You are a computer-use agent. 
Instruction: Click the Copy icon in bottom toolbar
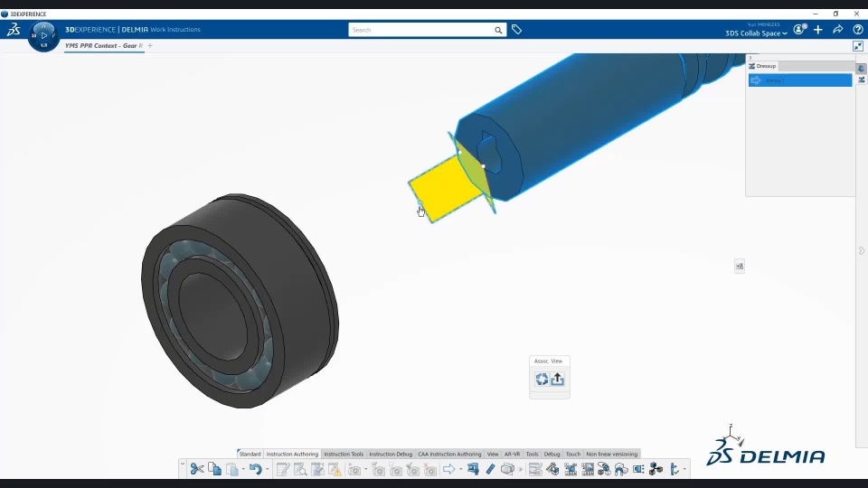coord(215,469)
